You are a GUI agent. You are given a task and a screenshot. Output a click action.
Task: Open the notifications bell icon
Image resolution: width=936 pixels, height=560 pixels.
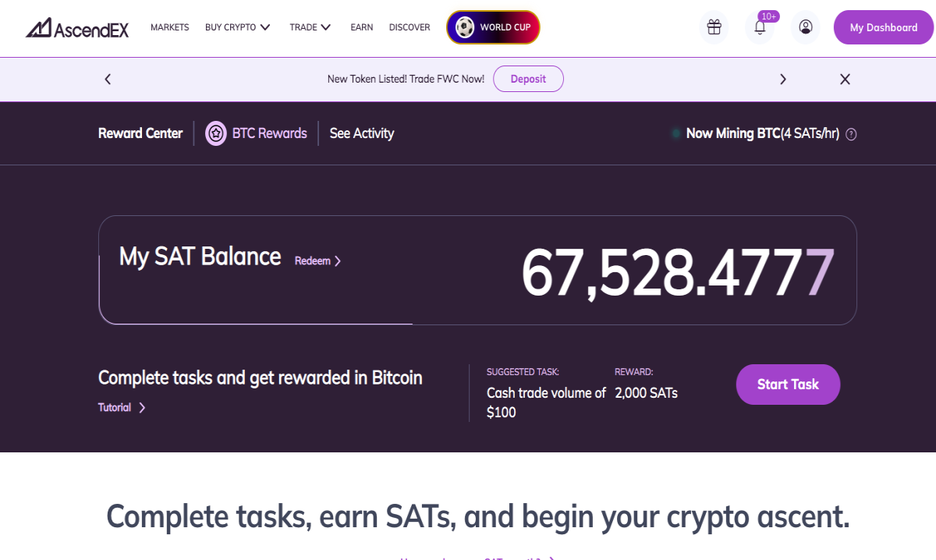(760, 27)
